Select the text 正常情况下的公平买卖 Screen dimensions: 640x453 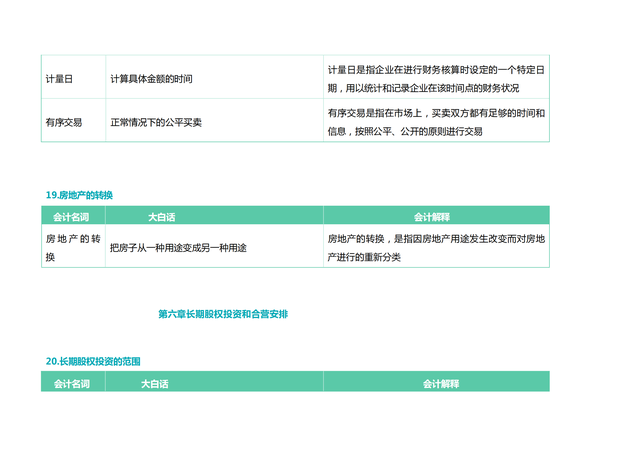point(156,122)
